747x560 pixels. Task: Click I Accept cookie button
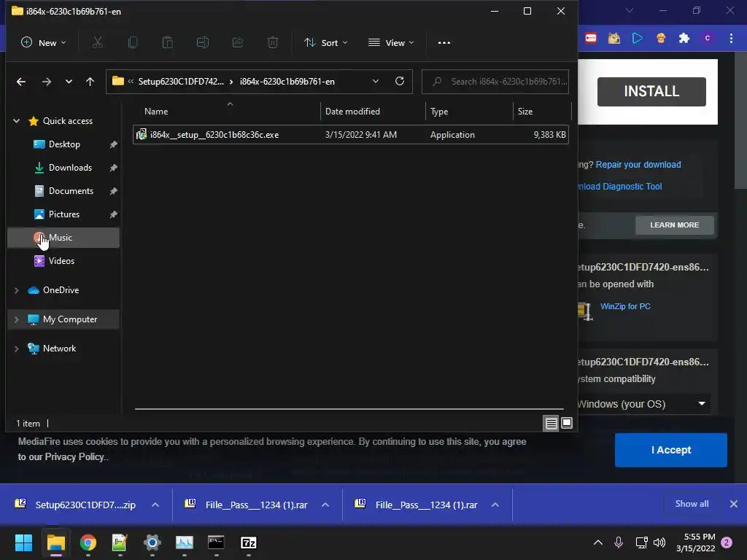pos(671,450)
